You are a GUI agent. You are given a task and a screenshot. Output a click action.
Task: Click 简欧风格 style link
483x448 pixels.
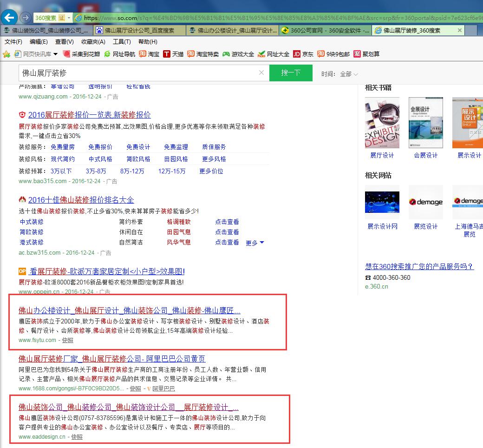click(138, 159)
